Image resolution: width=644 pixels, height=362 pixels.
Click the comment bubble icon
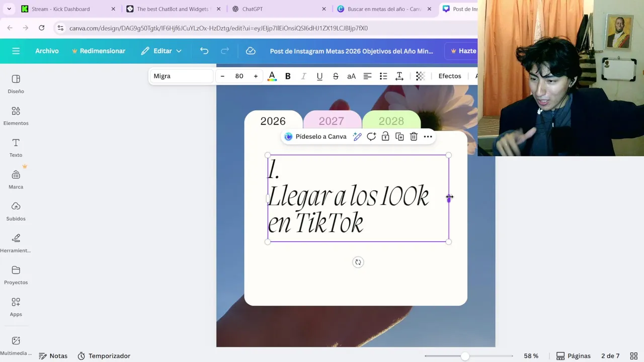pos(371,136)
